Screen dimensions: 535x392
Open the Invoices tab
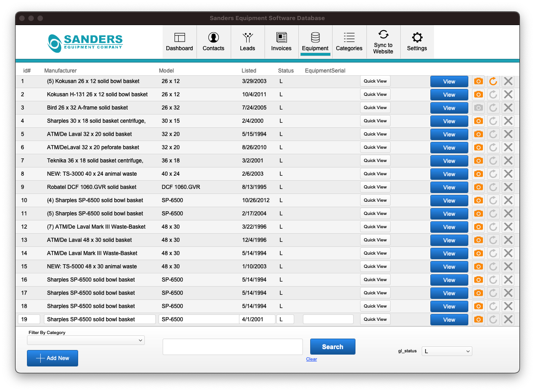click(x=281, y=42)
